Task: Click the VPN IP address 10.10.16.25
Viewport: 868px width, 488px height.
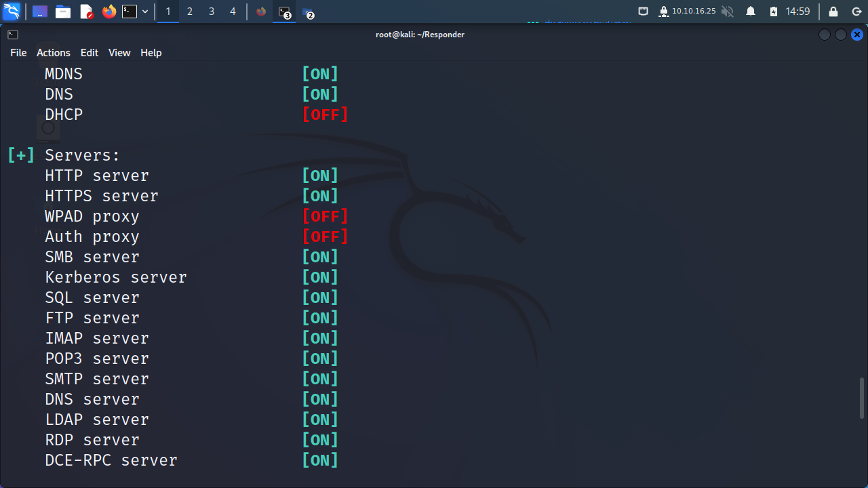Action: 694,12
